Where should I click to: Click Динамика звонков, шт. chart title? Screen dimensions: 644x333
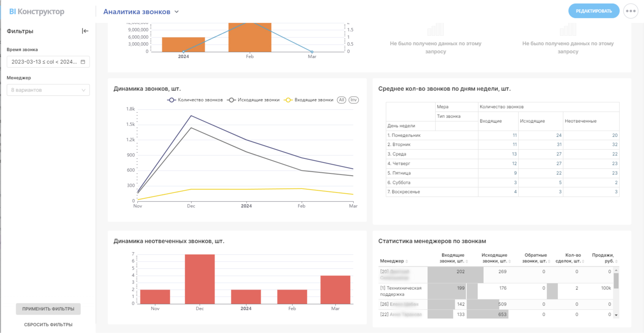coord(147,89)
